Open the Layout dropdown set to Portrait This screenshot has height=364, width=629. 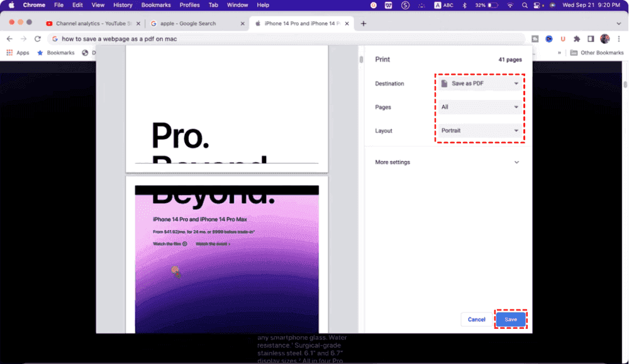[480, 131]
